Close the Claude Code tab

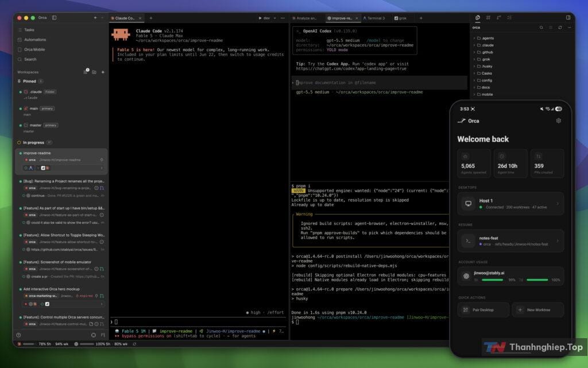point(140,18)
